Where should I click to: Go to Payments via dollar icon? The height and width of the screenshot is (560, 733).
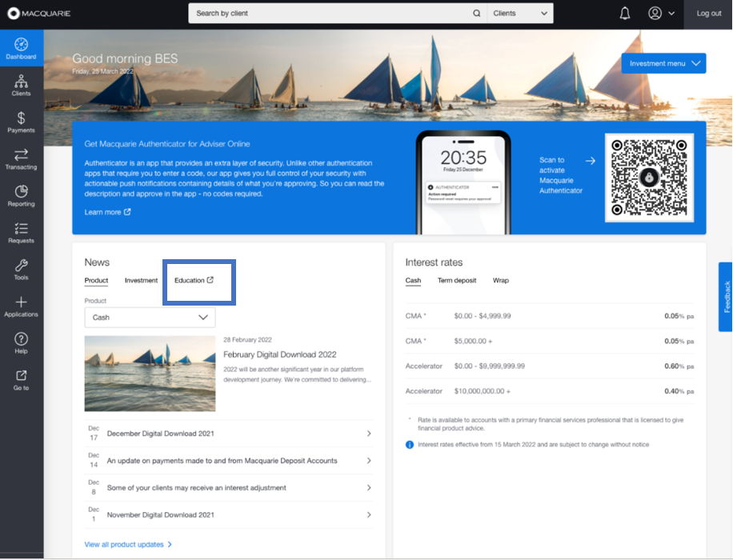click(x=21, y=122)
